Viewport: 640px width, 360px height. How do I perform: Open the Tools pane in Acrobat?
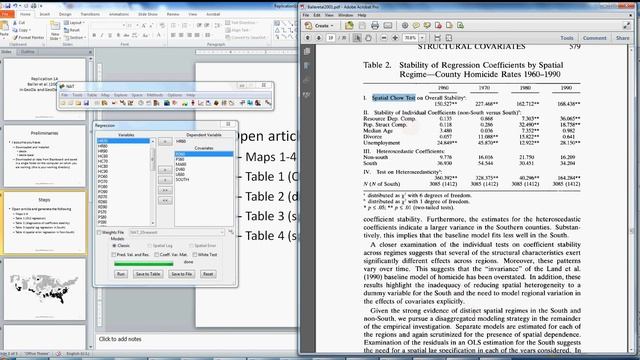coord(567,38)
